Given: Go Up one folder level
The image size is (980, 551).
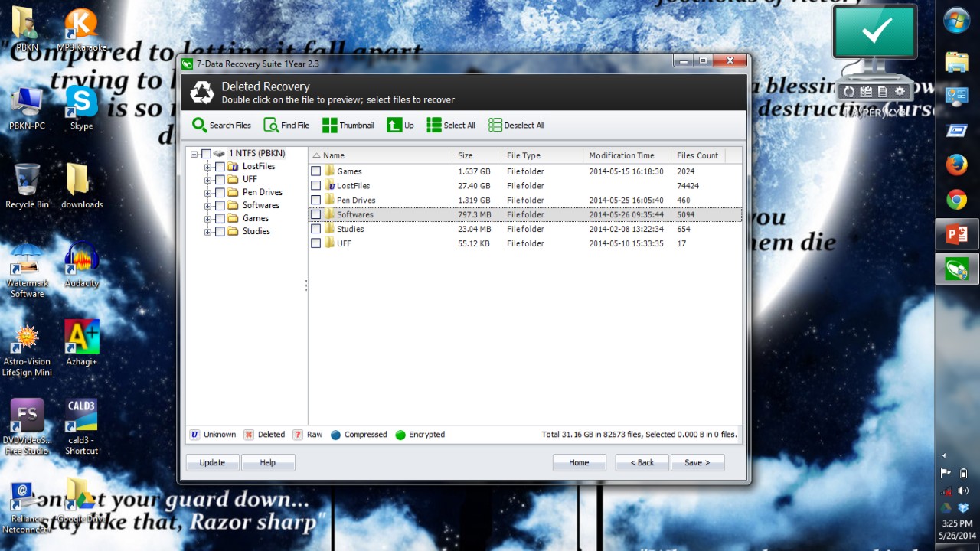Looking at the screenshot, I should point(394,126).
